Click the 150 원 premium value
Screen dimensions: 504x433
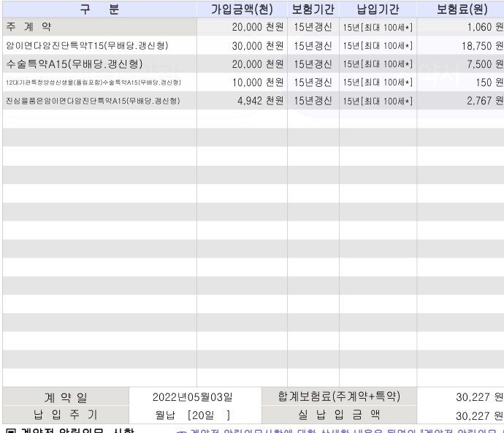pos(490,83)
